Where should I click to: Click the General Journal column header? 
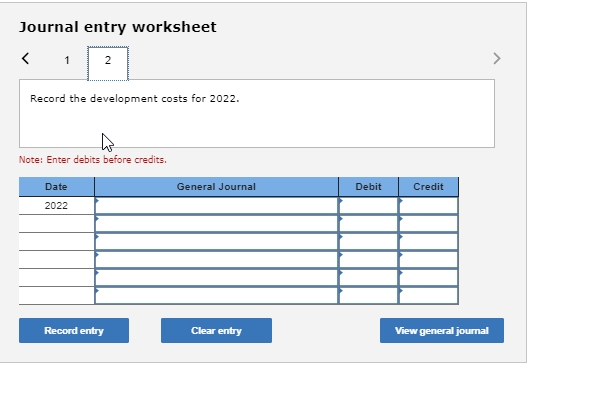coord(216,187)
